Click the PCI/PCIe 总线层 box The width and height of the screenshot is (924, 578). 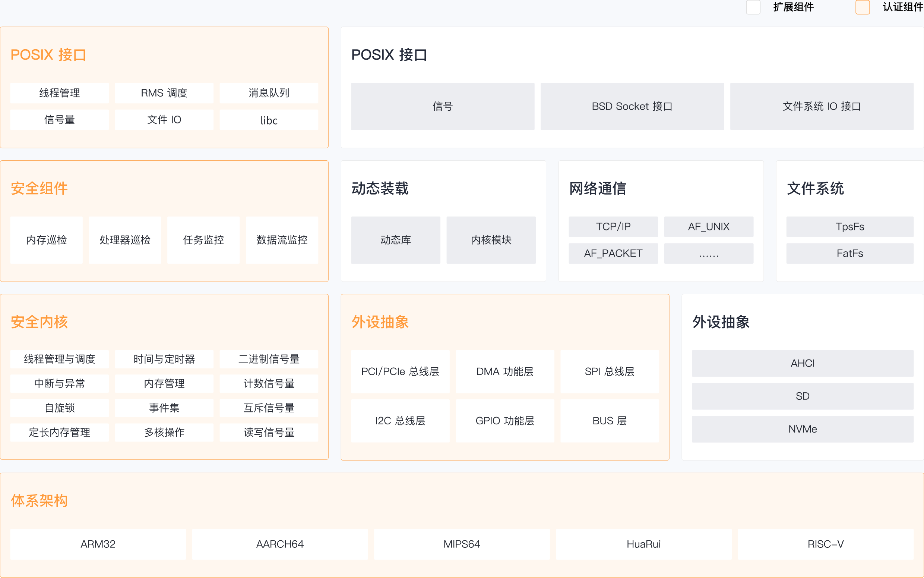click(400, 371)
